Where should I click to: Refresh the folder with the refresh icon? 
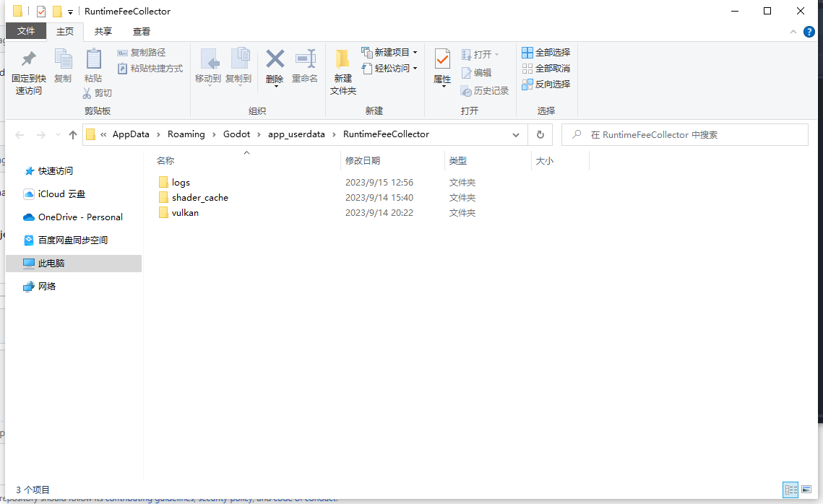point(540,134)
